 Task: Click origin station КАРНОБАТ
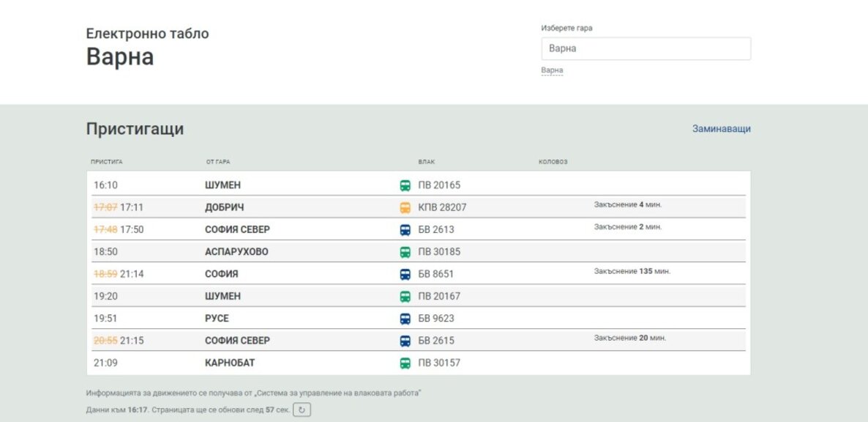(230, 363)
